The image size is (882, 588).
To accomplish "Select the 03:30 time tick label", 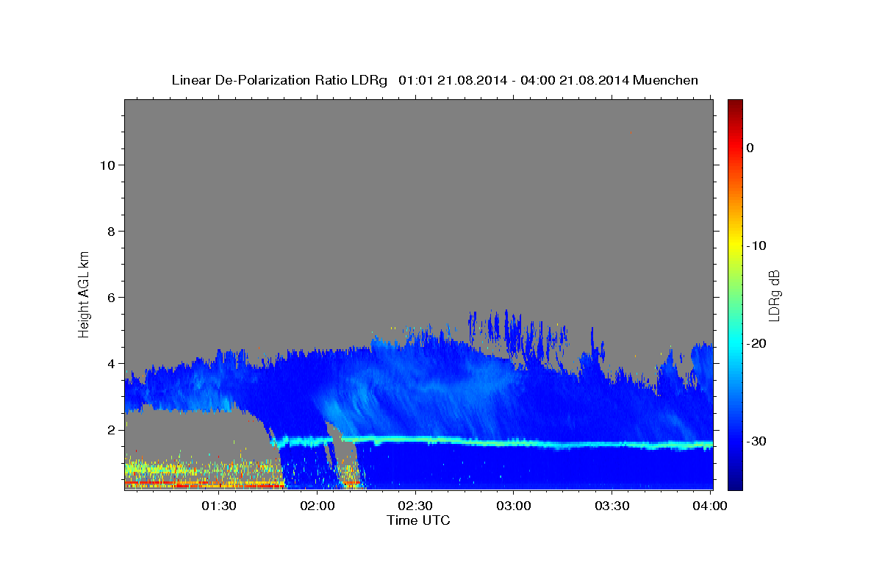I will pos(612,506).
